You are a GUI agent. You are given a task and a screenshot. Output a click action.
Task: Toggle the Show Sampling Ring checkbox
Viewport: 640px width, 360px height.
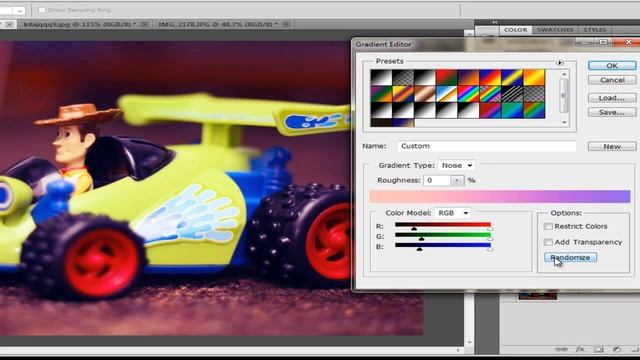42,10
